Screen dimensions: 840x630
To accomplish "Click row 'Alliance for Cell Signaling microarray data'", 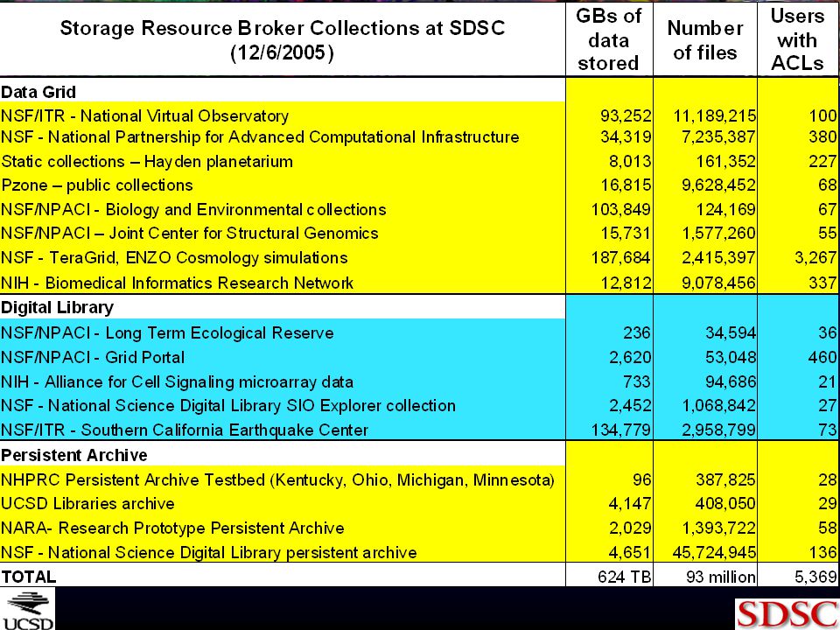I will [x=419, y=382].
